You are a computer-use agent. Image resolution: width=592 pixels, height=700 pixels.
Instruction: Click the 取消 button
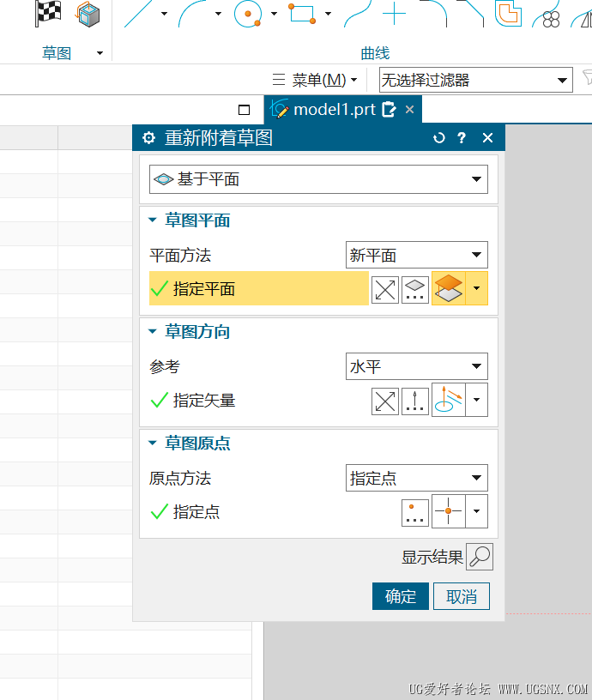coord(462,596)
